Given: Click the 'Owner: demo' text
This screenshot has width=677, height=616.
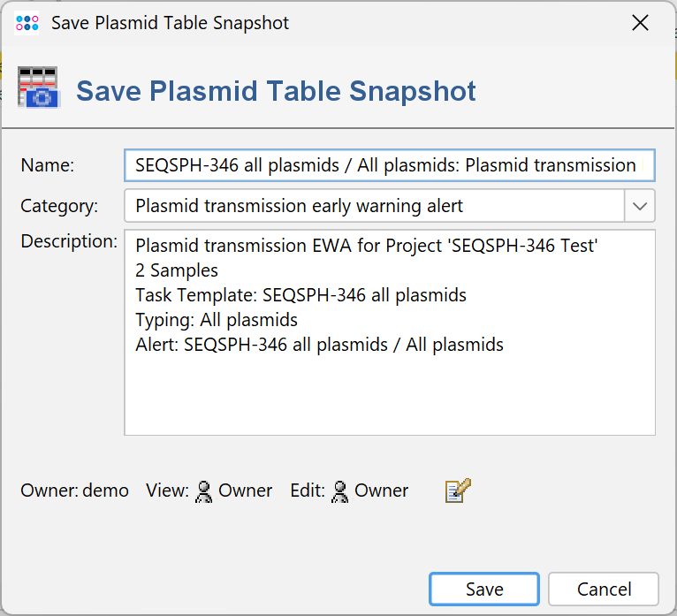Looking at the screenshot, I should pos(74,491).
